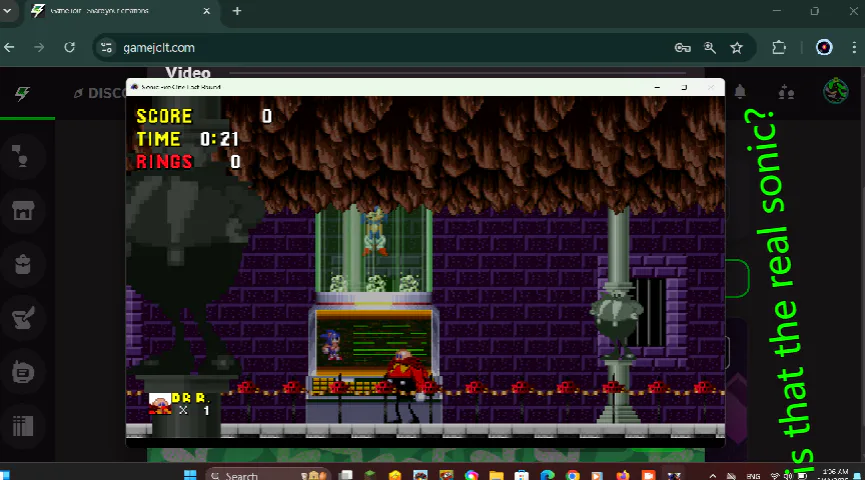Screen dimensions: 865x480
Task: Click the TIME 0:21 counter in game
Action: [188, 139]
